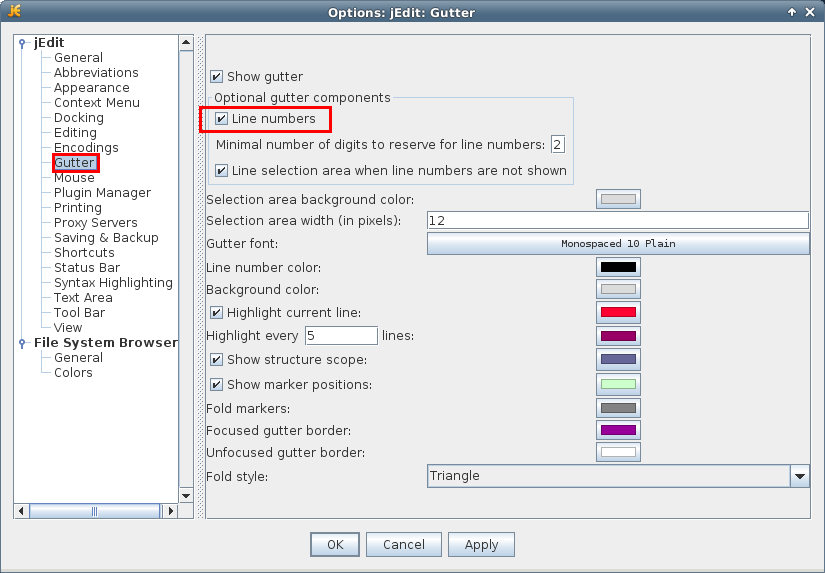The height and width of the screenshot is (573, 825).
Task: Change Highlight current line red swatch
Action: point(618,313)
